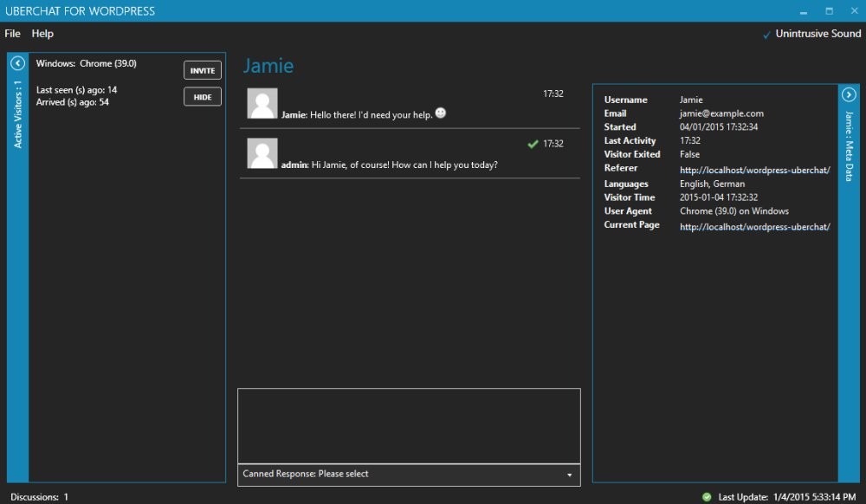The height and width of the screenshot is (504, 866).
Task: Click the Canned Response dropdown arrow
Action: pyautogui.click(x=569, y=475)
